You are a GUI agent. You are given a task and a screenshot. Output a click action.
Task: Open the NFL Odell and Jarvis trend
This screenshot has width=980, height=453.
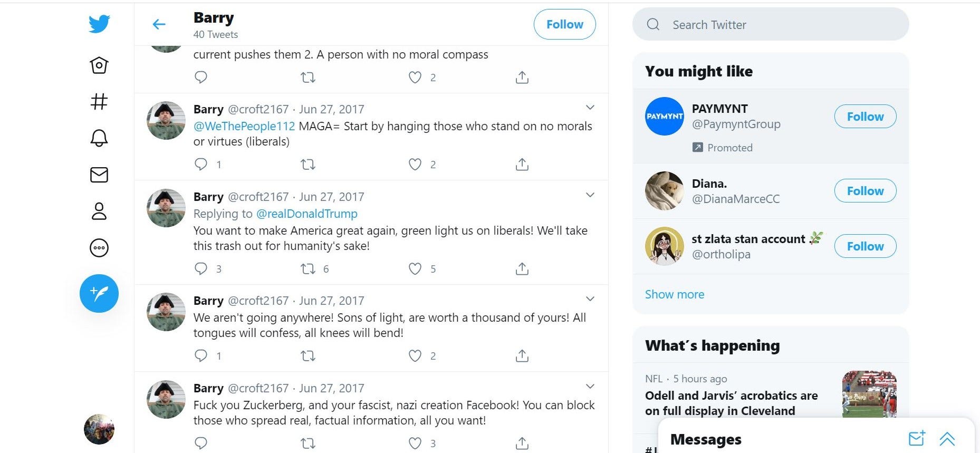click(x=731, y=403)
